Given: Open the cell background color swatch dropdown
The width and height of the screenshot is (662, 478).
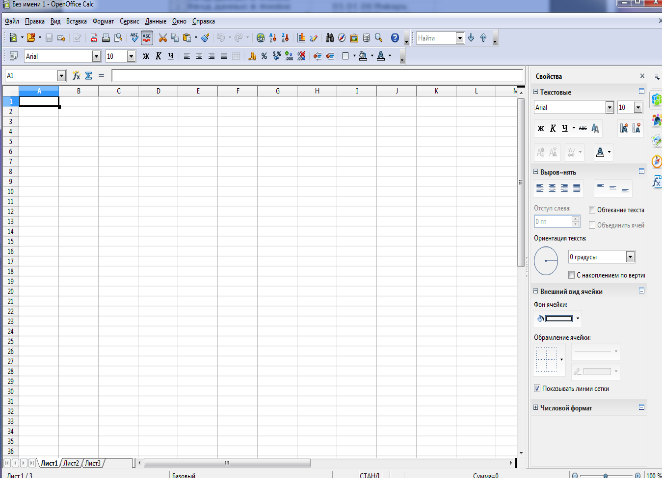Looking at the screenshot, I should (x=578, y=318).
